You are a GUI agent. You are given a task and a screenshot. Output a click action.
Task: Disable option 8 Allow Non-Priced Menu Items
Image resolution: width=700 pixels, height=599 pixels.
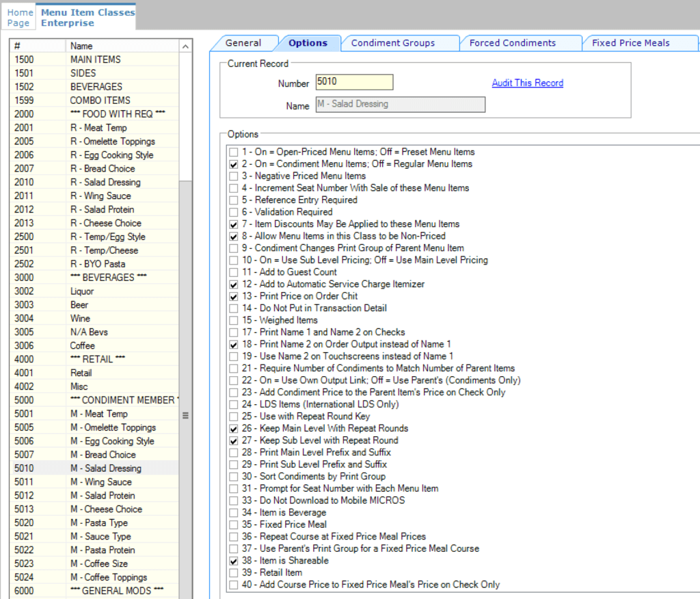point(234,237)
